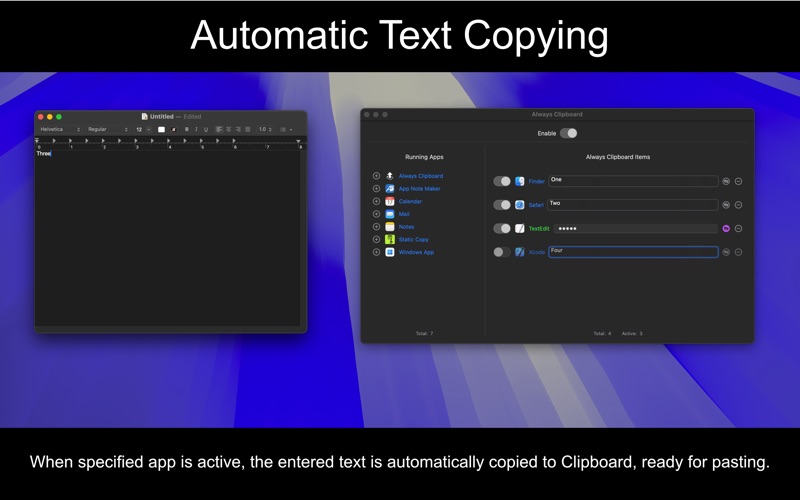
Task: Select the Static Copy link
Action: (x=414, y=240)
